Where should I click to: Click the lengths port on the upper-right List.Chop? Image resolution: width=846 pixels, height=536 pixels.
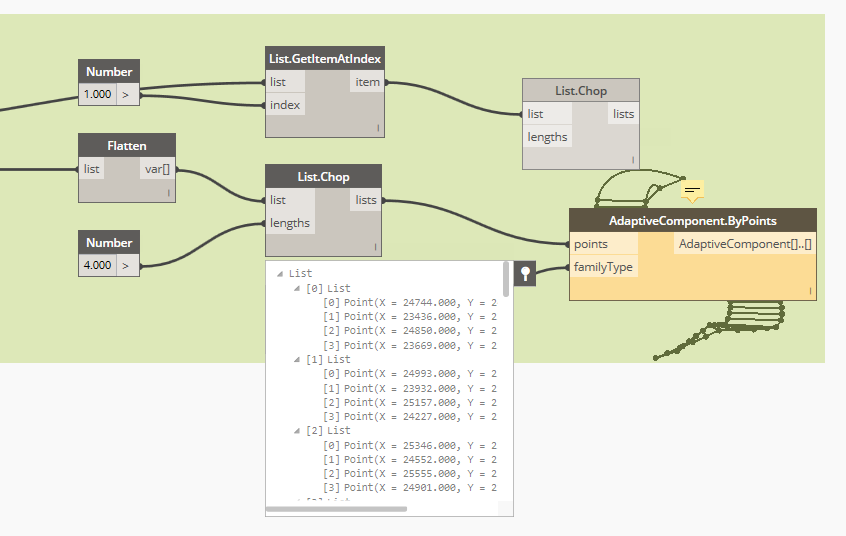pos(547,137)
